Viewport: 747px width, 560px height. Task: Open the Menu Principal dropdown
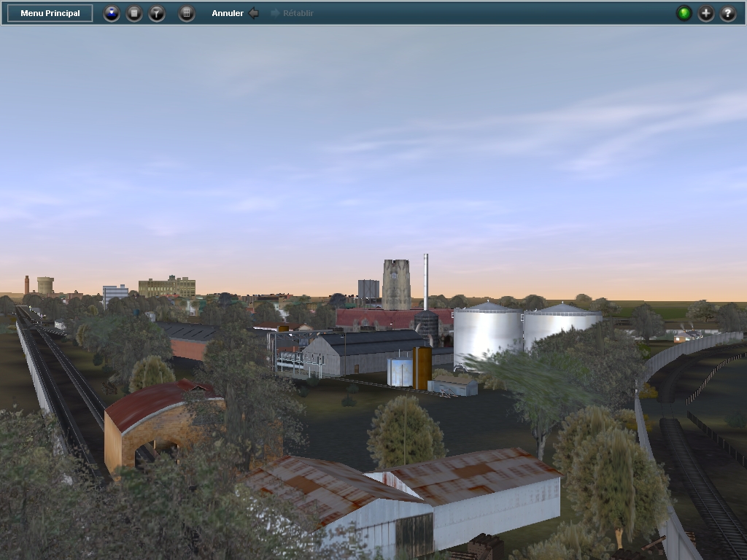(50, 13)
